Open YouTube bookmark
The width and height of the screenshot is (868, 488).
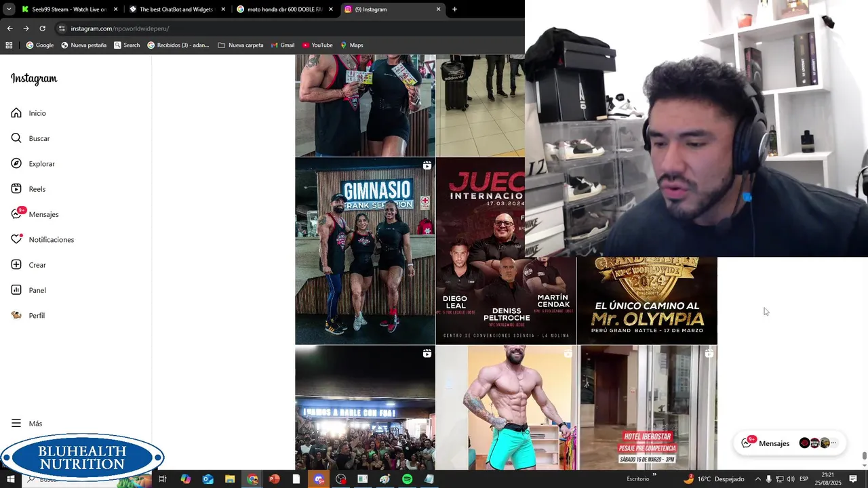[317, 45]
